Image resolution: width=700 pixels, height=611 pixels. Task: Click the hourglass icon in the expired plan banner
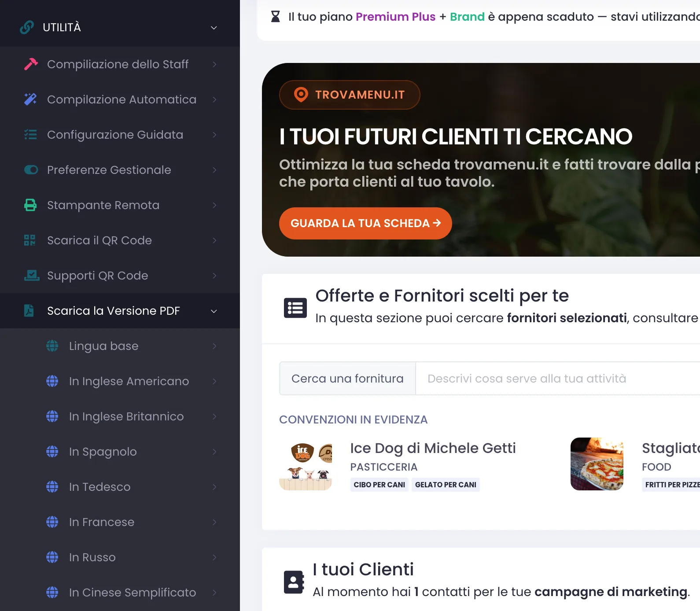click(x=276, y=17)
